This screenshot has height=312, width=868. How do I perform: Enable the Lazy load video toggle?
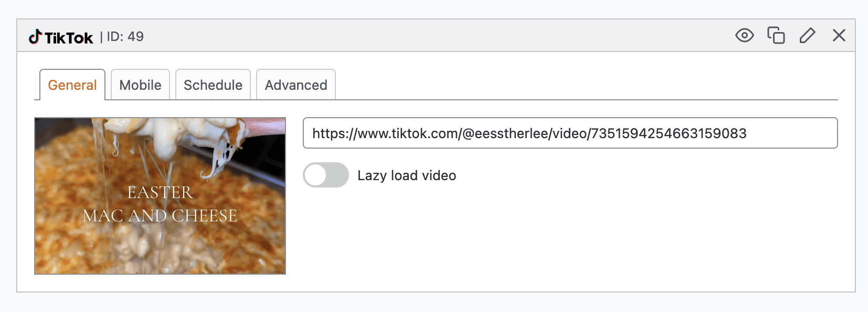point(326,175)
